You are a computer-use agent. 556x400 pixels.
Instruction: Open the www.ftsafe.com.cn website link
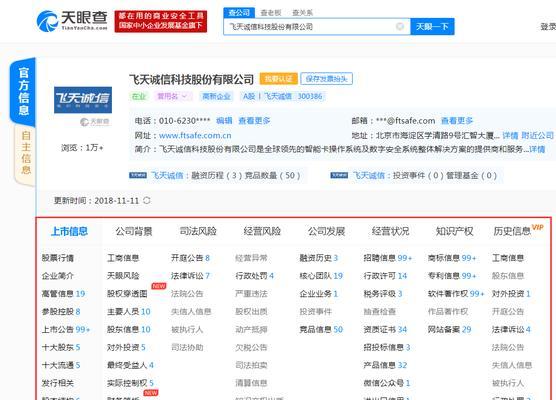point(195,135)
